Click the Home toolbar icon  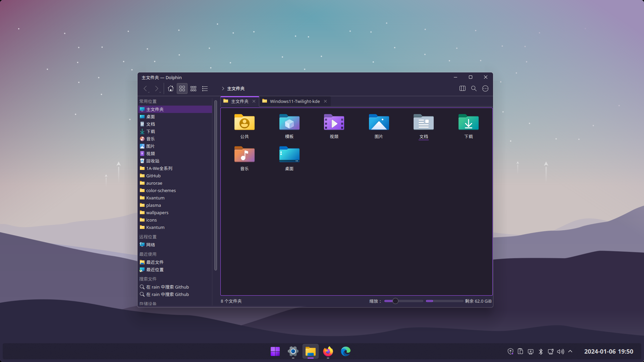tap(171, 88)
